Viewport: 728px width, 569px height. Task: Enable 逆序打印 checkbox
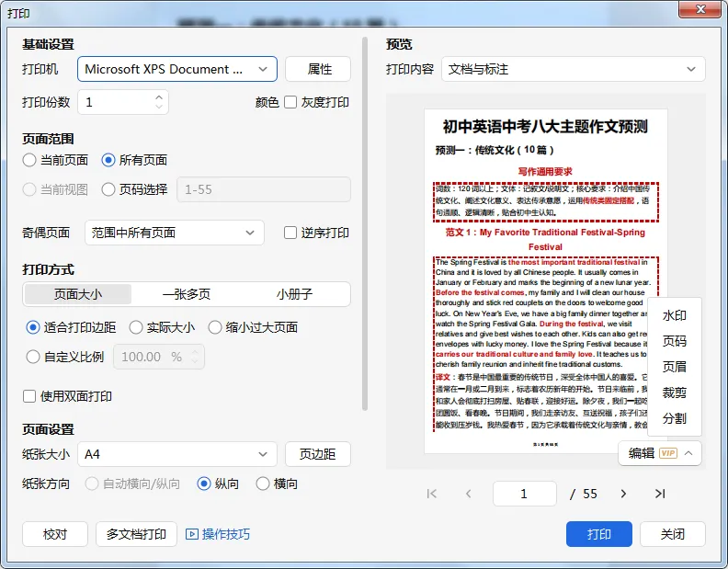[x=290, y=233]
